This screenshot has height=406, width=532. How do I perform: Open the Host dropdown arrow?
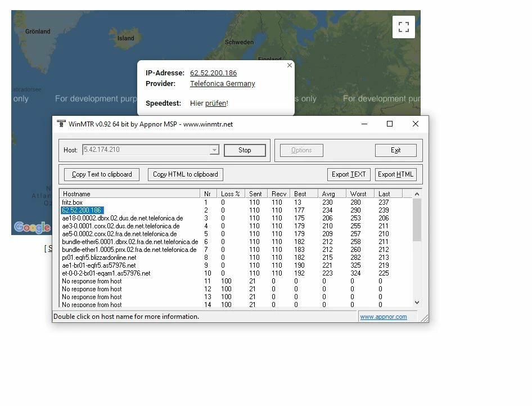click(214, 150)
